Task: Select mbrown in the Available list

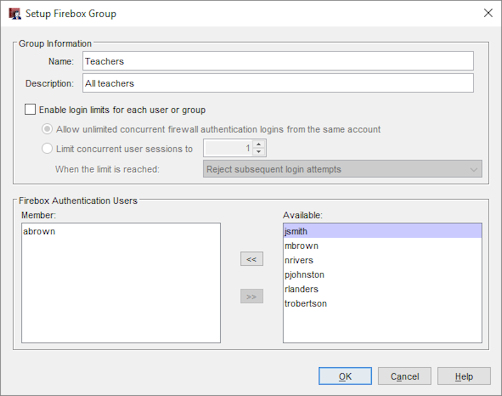Action: tap(382, 246)
